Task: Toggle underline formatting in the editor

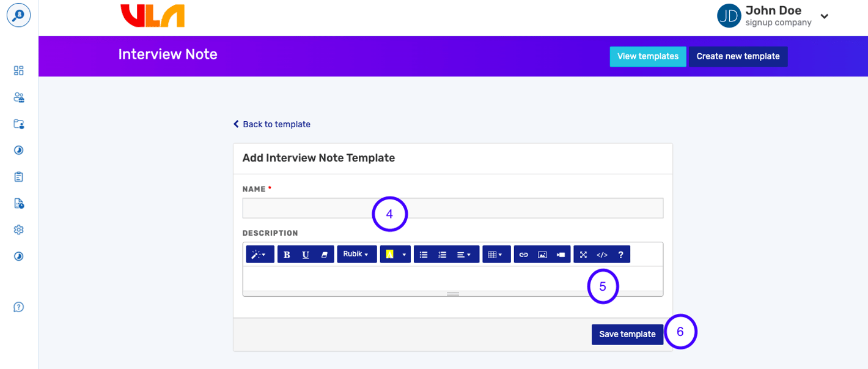Action: [306, 255]
